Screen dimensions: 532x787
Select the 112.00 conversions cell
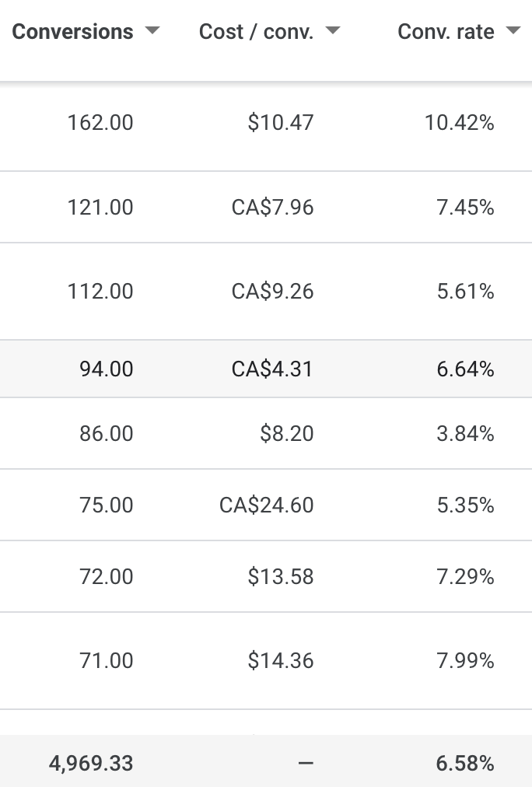(100, 291)
